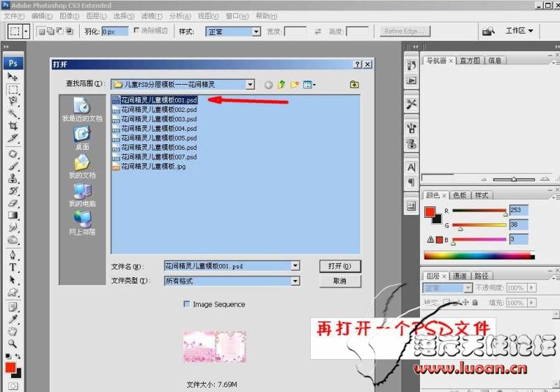
Task: Select the Hand tool
Action: tap(13, 331)
